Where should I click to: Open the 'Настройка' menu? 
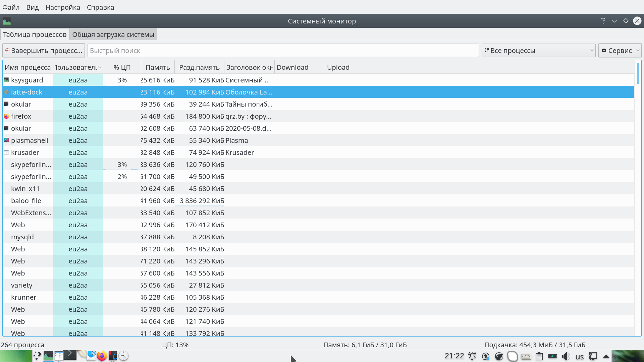coord(63,7)
